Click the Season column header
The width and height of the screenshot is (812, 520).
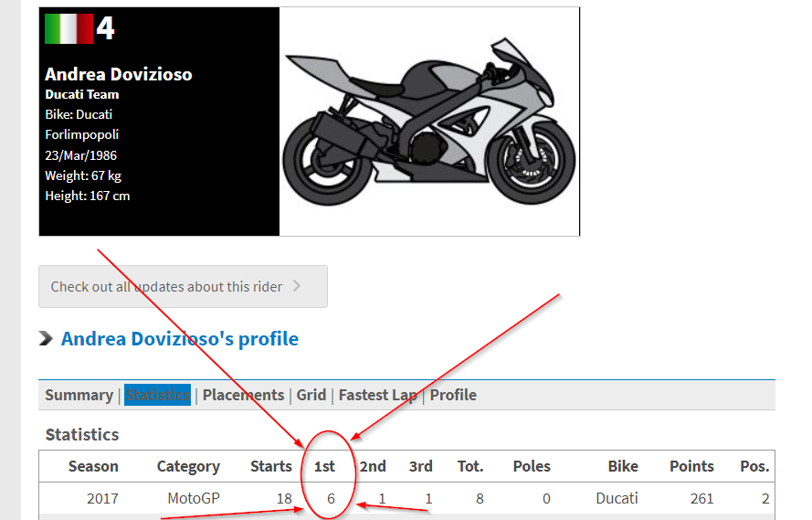[93, 466]
